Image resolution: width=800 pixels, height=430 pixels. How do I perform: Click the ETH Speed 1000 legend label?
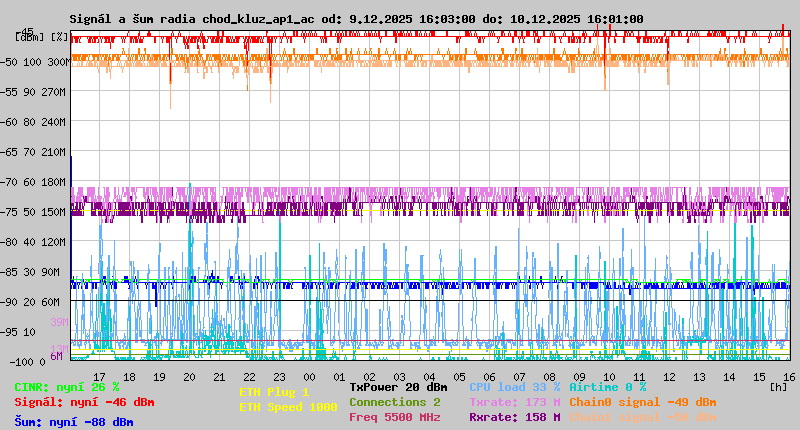click(x=288, y=407)
